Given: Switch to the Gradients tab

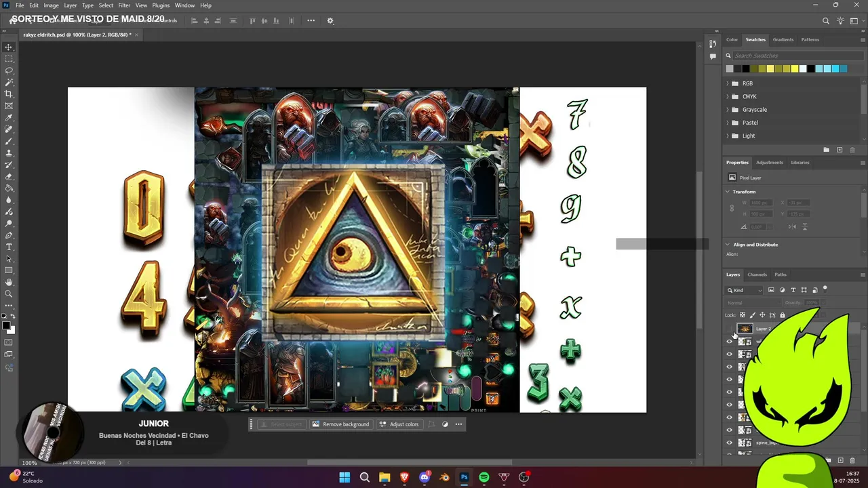Looking at the screenshot, I should [783, 39].
